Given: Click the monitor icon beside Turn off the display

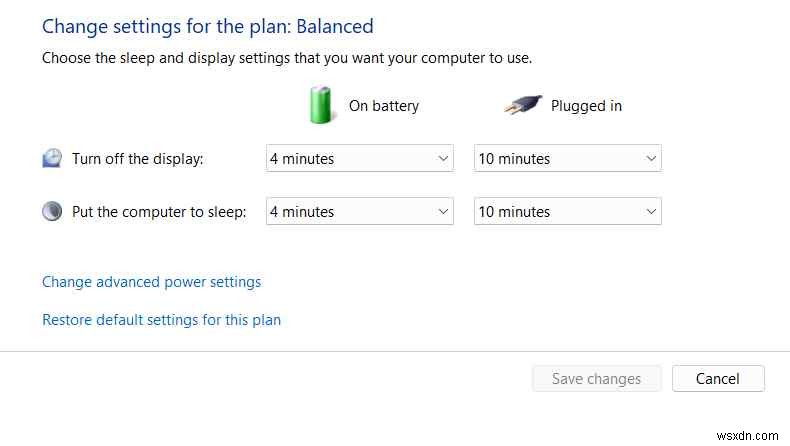Looking at the screenshot, I should pyautogui.click(x=52, y=158).
